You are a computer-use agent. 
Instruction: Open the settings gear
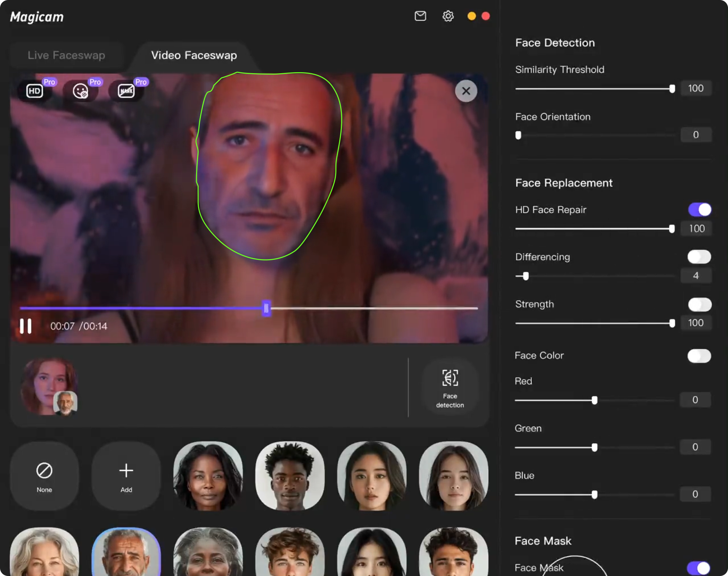(x=448, y=16)
